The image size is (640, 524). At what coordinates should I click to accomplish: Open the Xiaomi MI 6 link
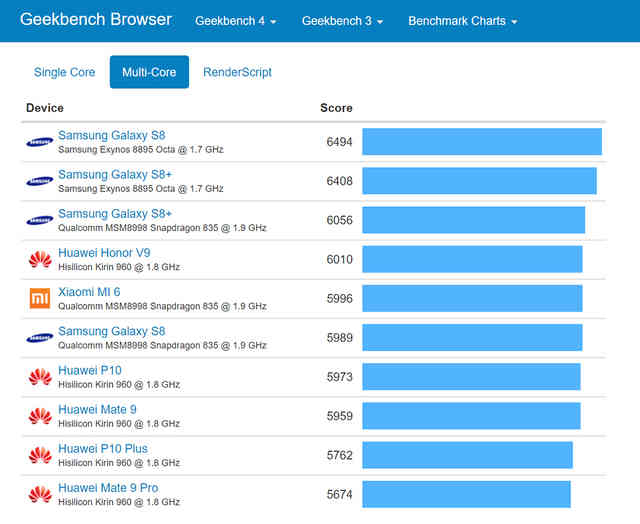point(89,292)
